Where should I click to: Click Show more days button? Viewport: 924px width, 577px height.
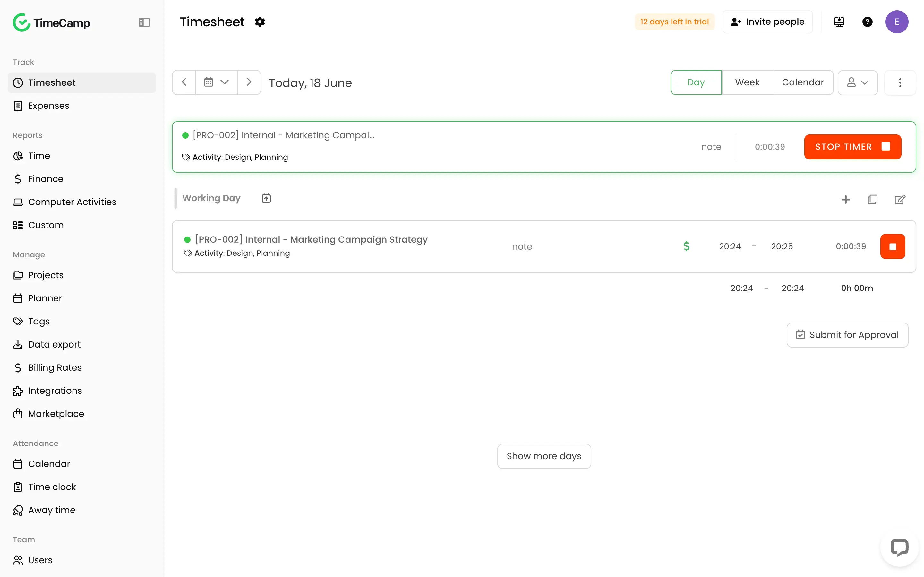click(x=543, y=456)
